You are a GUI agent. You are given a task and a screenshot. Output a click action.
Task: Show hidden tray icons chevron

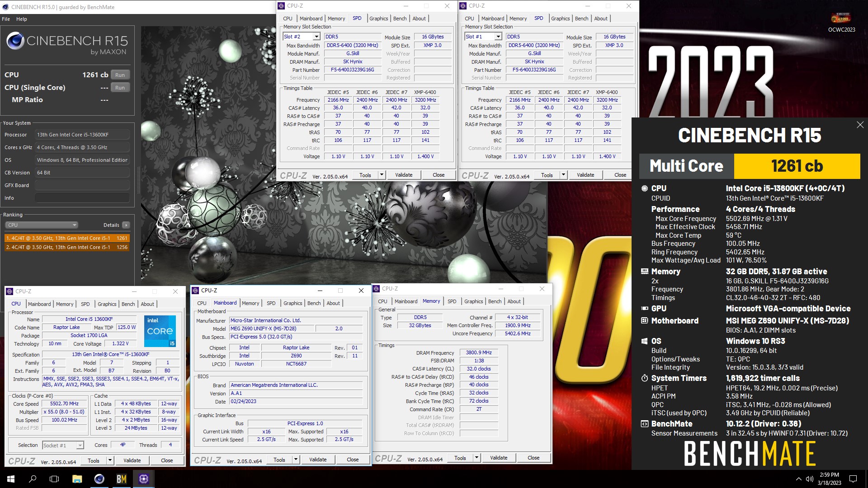(798, 479)
